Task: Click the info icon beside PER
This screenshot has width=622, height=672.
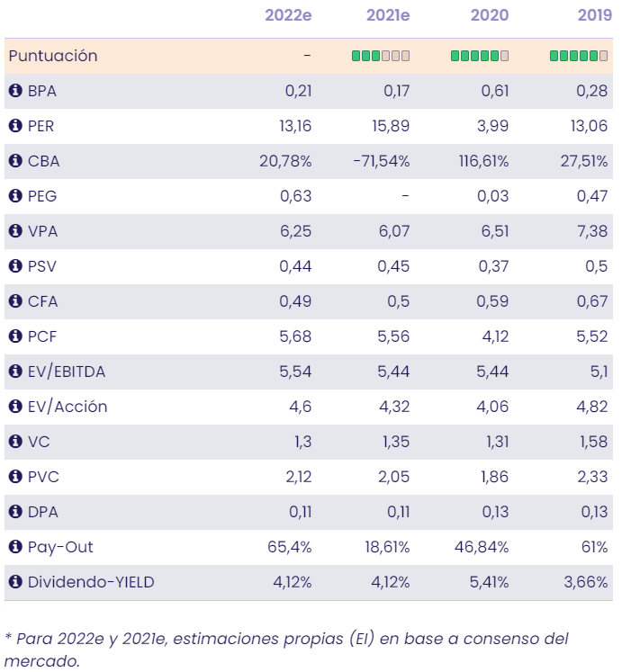Action: [x=14, y=126]
